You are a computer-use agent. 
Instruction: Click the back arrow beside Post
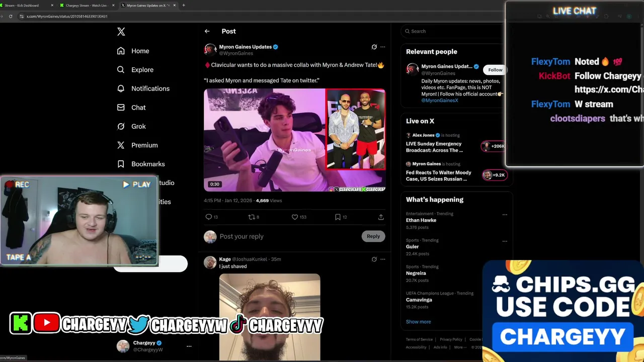click(x=207, y=31)
